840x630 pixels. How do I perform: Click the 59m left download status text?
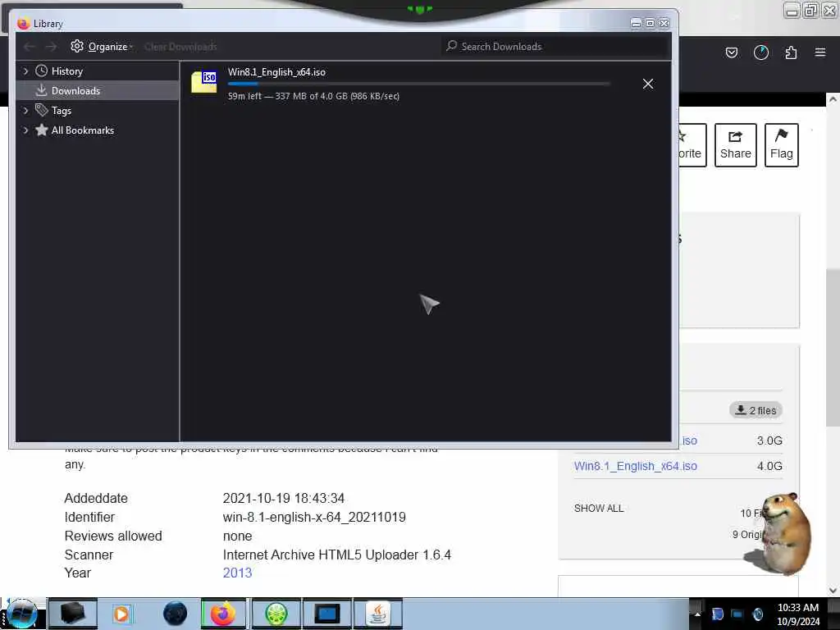coord(313,96)
